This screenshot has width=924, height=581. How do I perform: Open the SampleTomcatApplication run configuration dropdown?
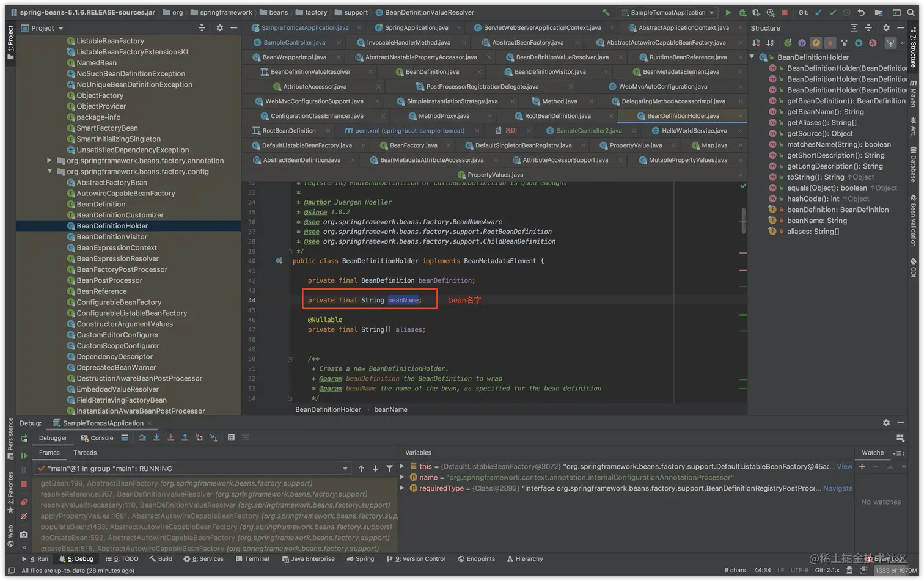point(668,12)
